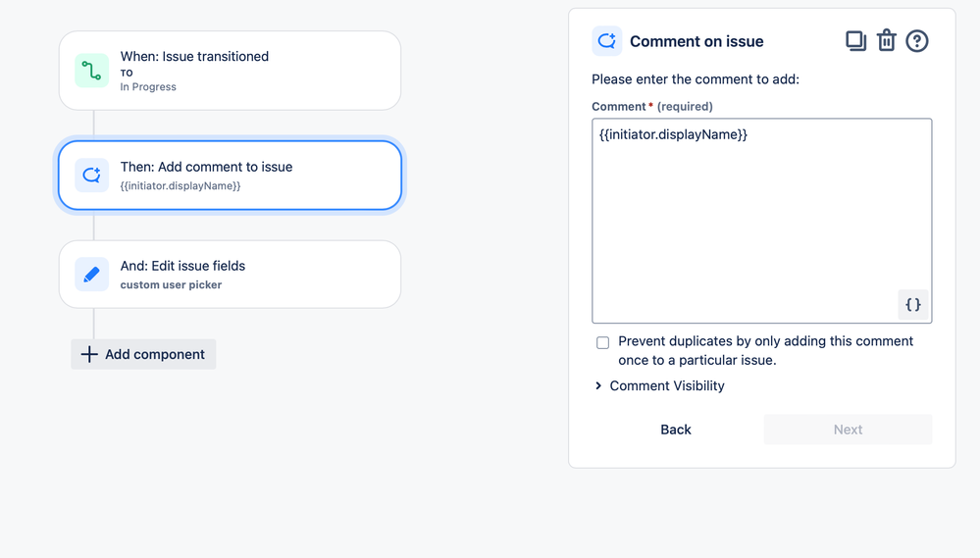
Task: Duplicate this component using the copy icon
Action: pyautogui.click(x=855, y=41)
